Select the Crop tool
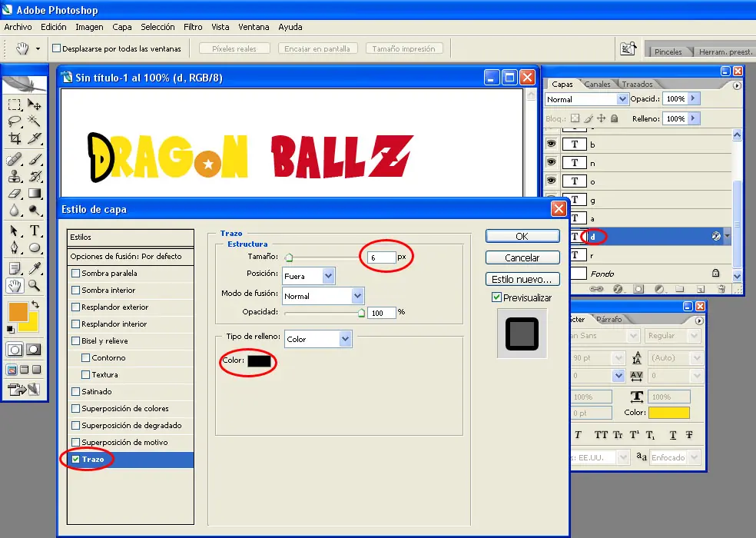 click(15, 138)
